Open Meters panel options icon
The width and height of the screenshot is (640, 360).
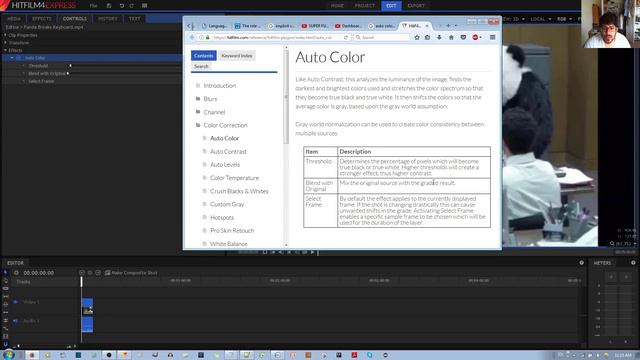(633, 263)
